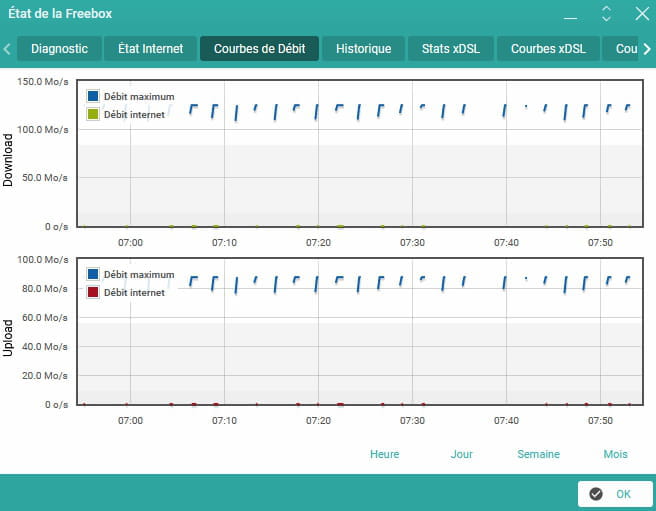Open the Diagnostic tab
Image resolution: width=656 pixels, height=511 pixels.
point(59,49)
